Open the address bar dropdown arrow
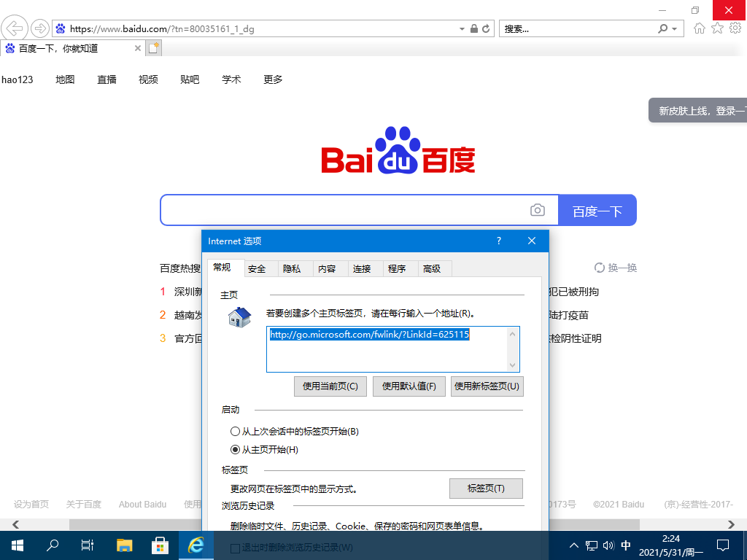 coord(461,28)
